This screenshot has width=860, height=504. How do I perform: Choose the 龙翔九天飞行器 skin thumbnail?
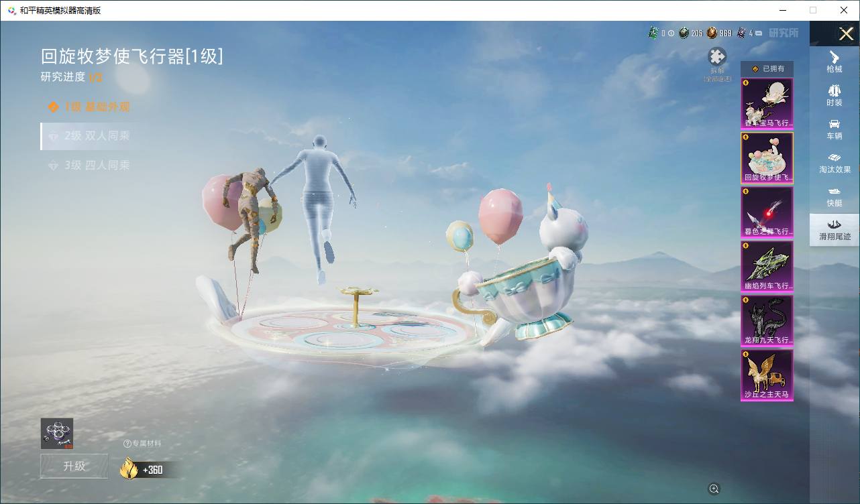(x=767, y=320)
